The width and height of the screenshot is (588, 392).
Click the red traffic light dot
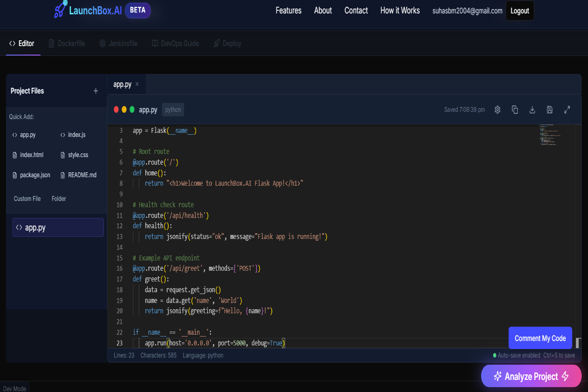[x=116, y=109]
